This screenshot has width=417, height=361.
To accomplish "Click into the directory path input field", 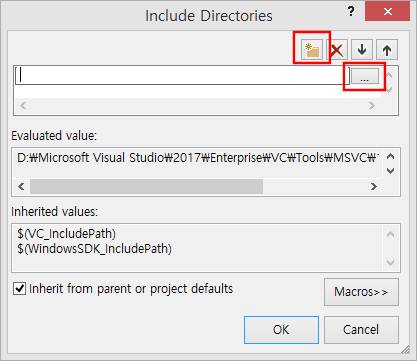I will coord(182,75).
